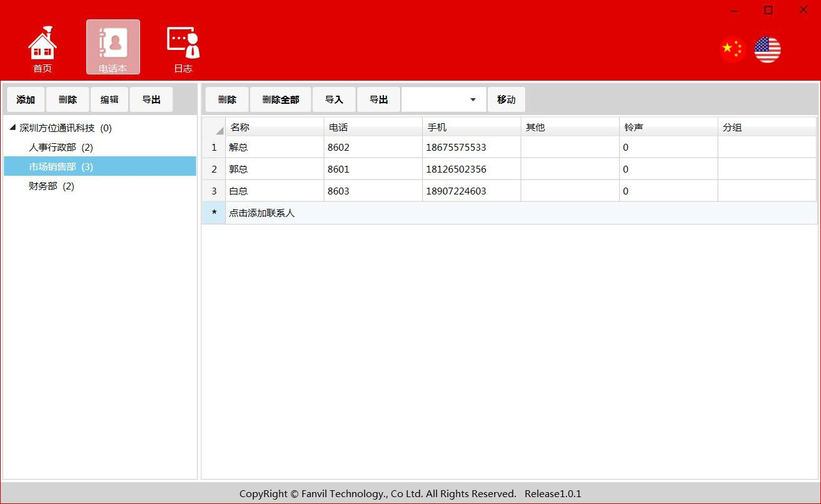The height and width of the screenshot is (504, 821).
Task: Click the 移动 button
Action: [x=506, y=99]
